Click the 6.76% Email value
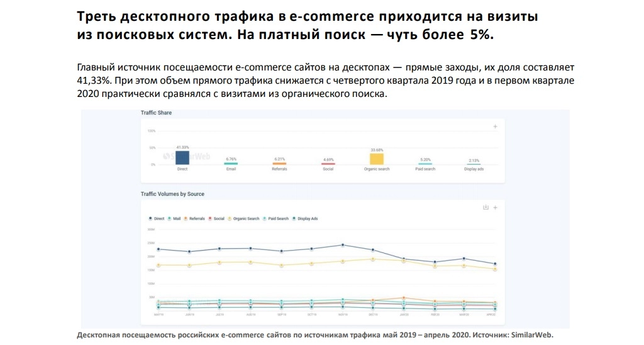 (x=231, y=159)
